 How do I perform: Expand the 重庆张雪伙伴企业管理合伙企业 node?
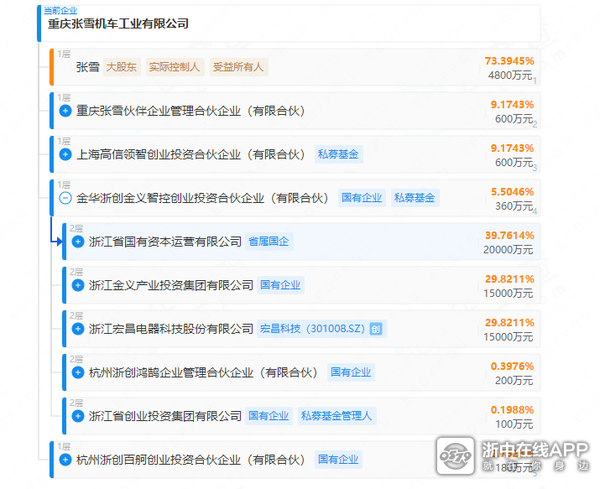tap(66, 111)
